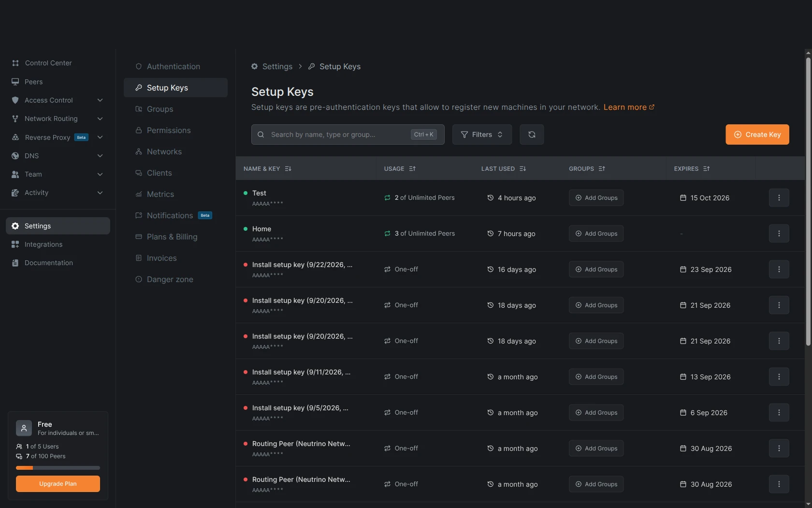812x508 pixels.
Task: Open the Filters dropdown
Action: coord(482,134)
